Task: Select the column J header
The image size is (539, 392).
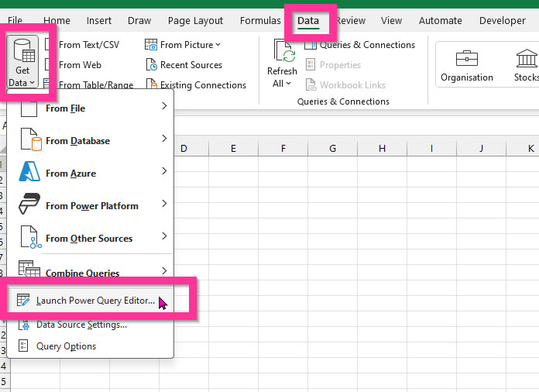Action: [x=481, y=149]
